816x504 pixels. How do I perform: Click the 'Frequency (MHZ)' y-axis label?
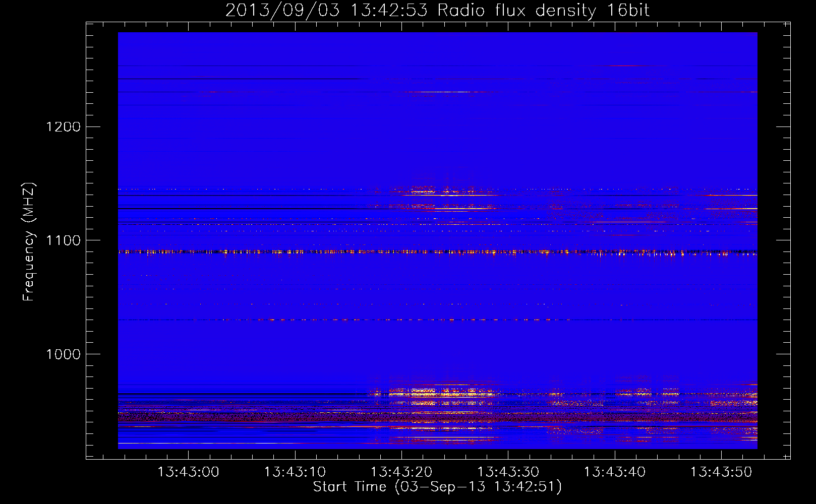pos(29,242)
